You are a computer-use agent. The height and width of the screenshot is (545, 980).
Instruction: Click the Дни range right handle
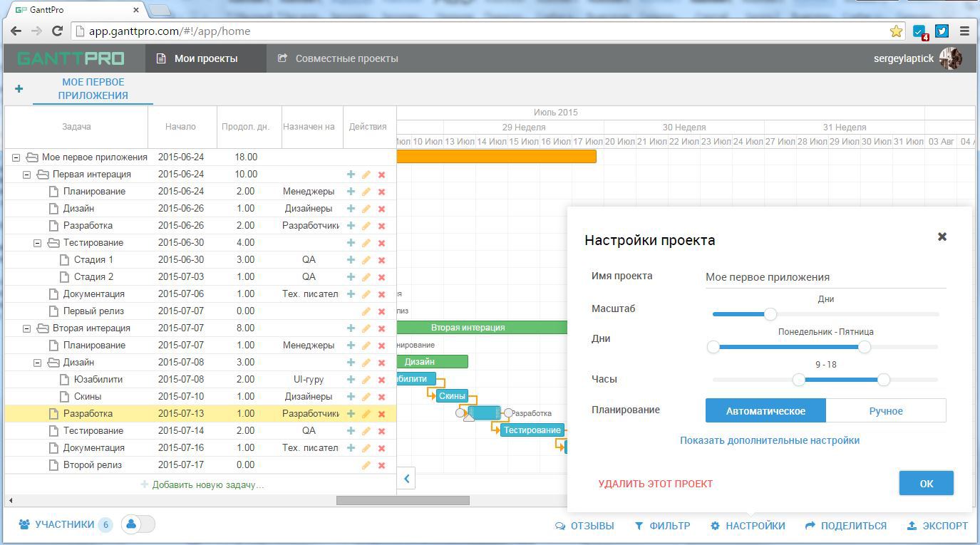coord(865,346)
